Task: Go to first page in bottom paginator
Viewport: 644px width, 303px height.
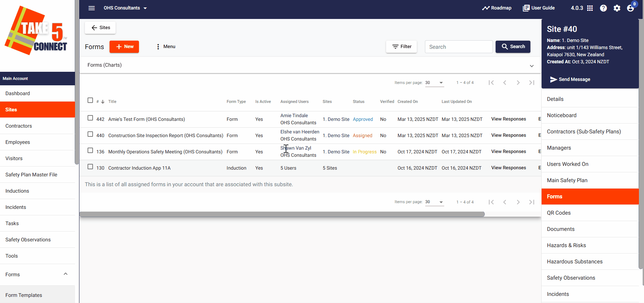Action: pos(491,202)
